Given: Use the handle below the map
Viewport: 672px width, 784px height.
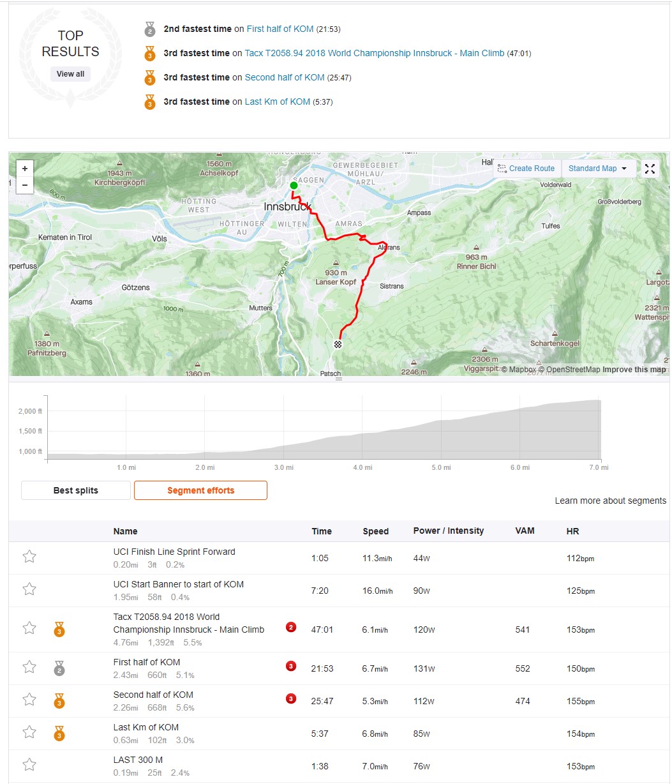Looking at the screenshot, I should point(339,379).
